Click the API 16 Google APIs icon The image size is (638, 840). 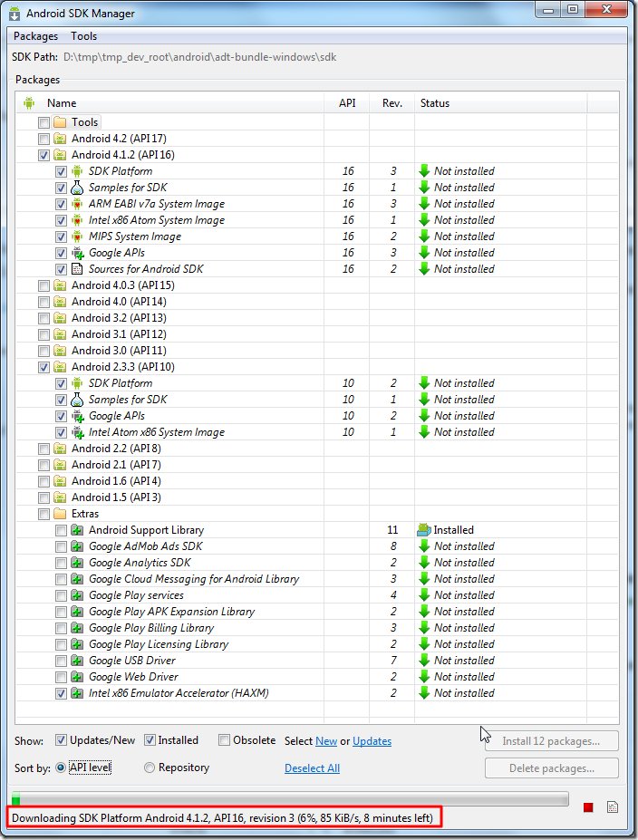pyautogui.click(x=78, y=253)
